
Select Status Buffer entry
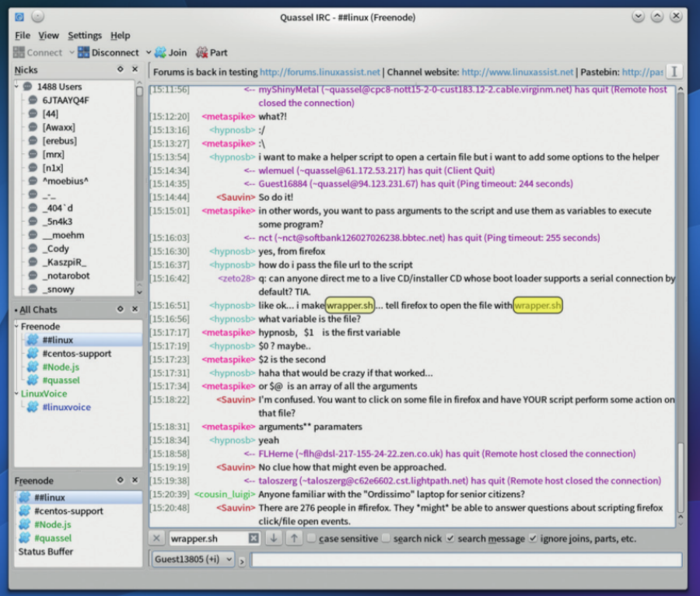[x=46, y=552]
